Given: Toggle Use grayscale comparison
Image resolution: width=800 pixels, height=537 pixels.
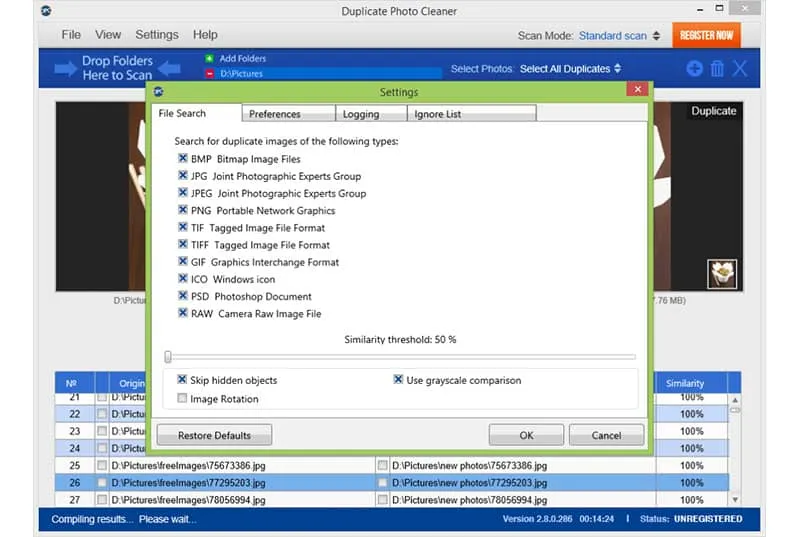Looking at the screenshot, I should (x=398, y=379).
